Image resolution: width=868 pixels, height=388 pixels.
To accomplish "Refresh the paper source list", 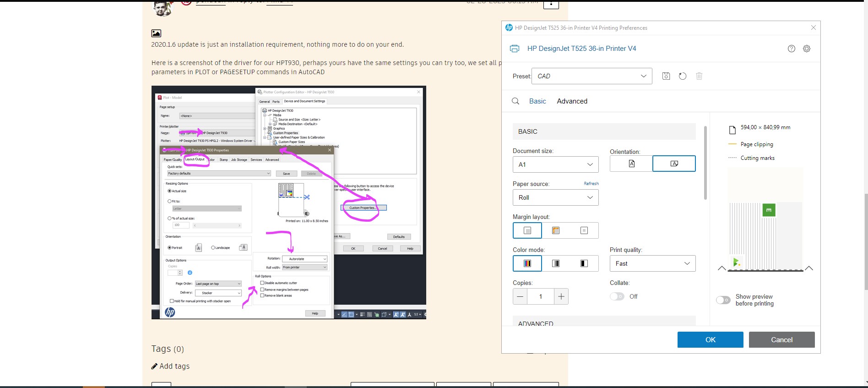I will pyautogui.click(x=591, y=184).
